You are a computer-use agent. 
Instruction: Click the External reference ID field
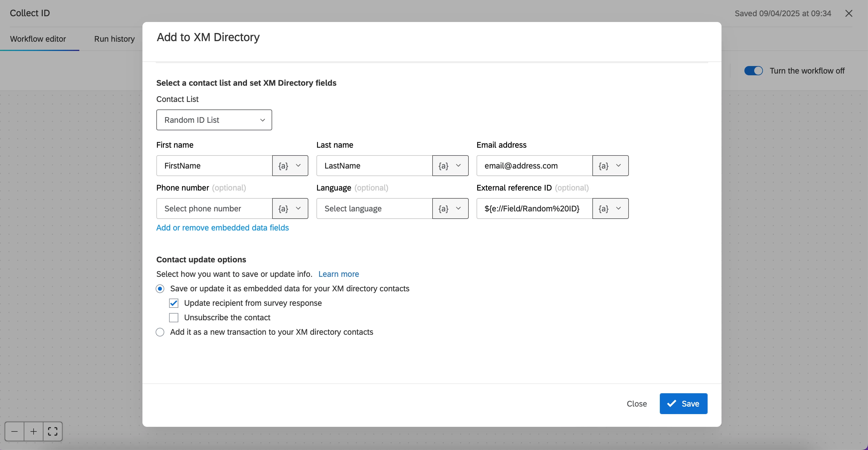pos(534,208)
